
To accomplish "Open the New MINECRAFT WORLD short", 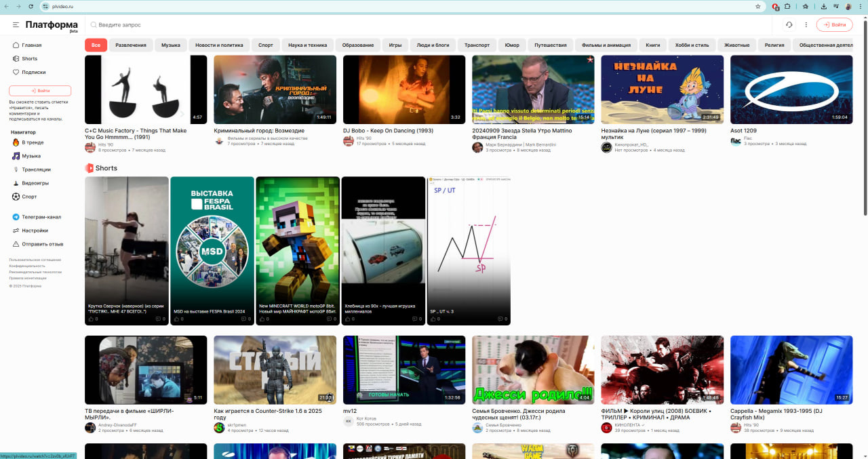I will click(x=298, y=251).
